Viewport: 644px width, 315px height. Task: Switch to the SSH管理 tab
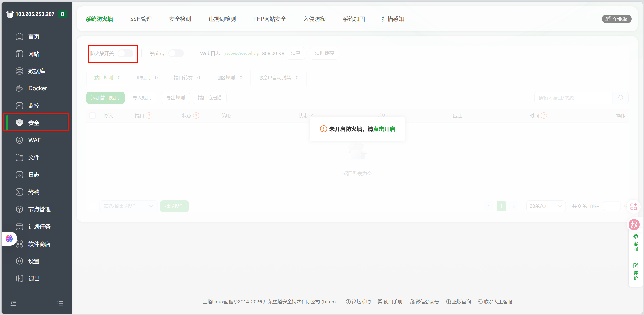coord(141,19)
